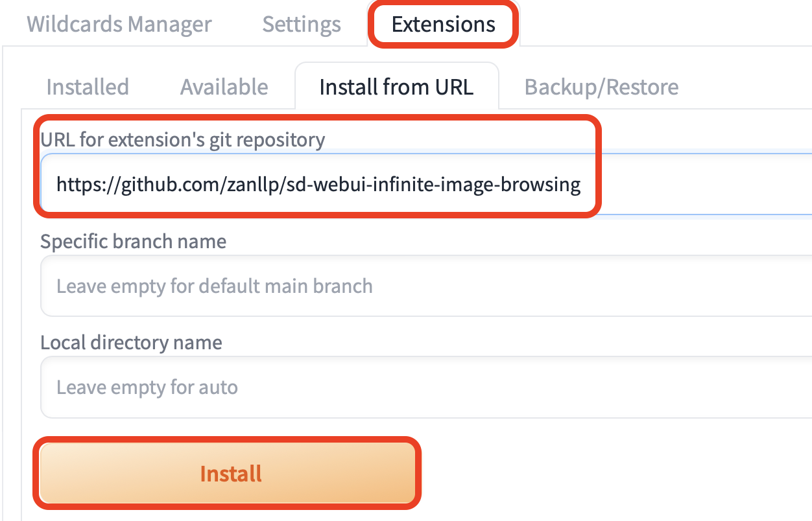Screen dimensions: 812x521
Task: Click the 'URL for extension's git repository' label
Action: click(x=182, y=139)
